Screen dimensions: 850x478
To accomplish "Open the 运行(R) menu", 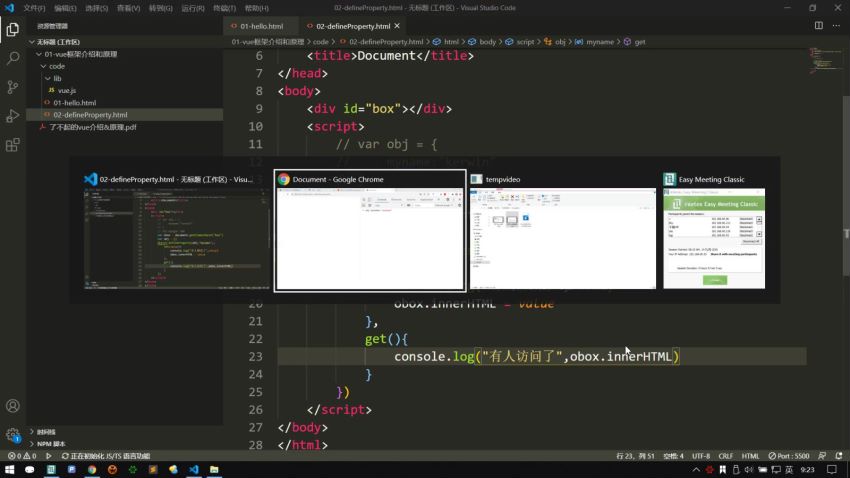I will (x=192, y=8).
